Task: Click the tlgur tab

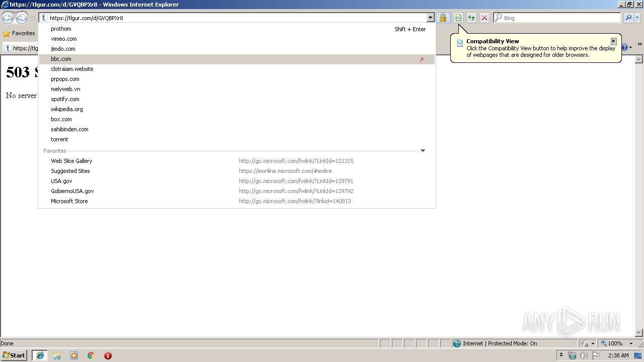Action: pos(21,48)
